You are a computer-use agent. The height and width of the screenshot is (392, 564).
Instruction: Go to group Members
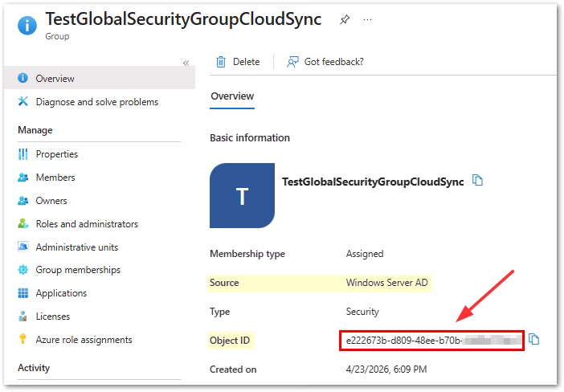coord(55,178)
